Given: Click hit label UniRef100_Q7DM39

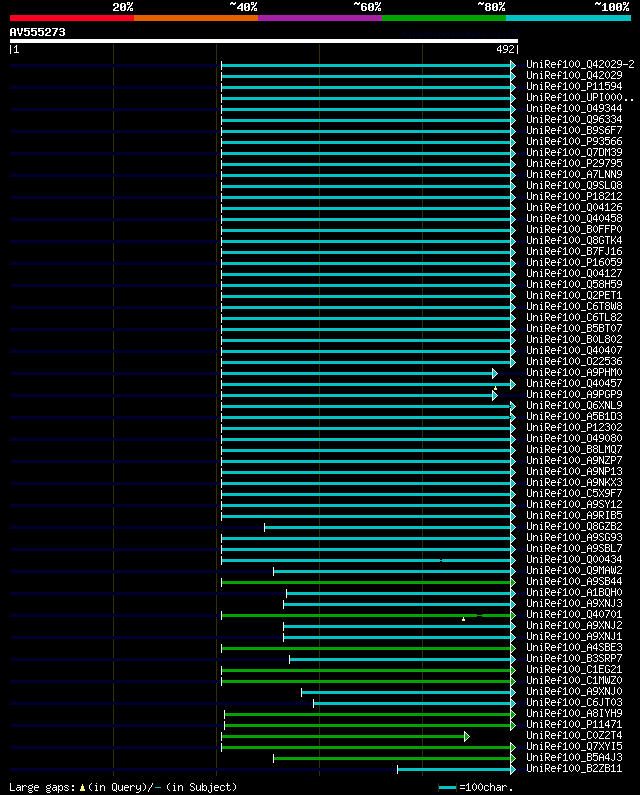Looking at the screenshot, I should tap(574, 153).
